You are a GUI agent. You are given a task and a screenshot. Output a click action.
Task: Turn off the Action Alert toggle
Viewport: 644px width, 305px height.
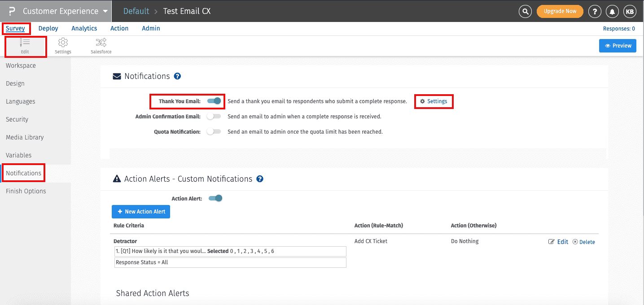tap(215, 198)
